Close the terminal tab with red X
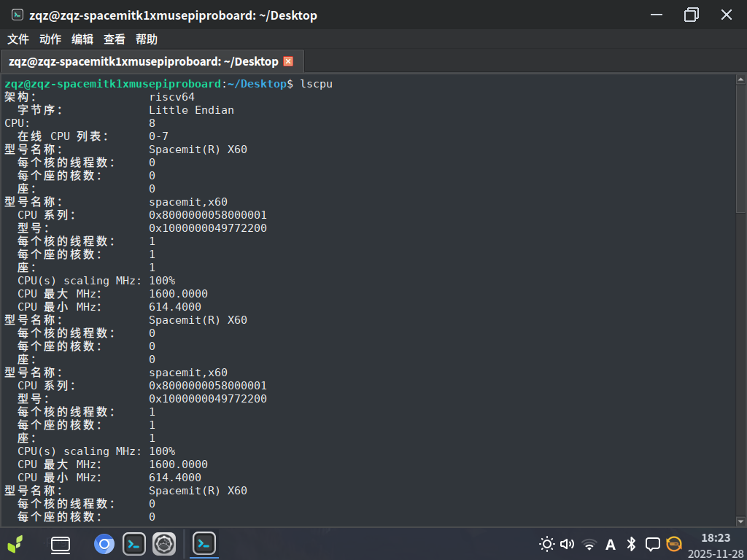 tap(288, 61)
